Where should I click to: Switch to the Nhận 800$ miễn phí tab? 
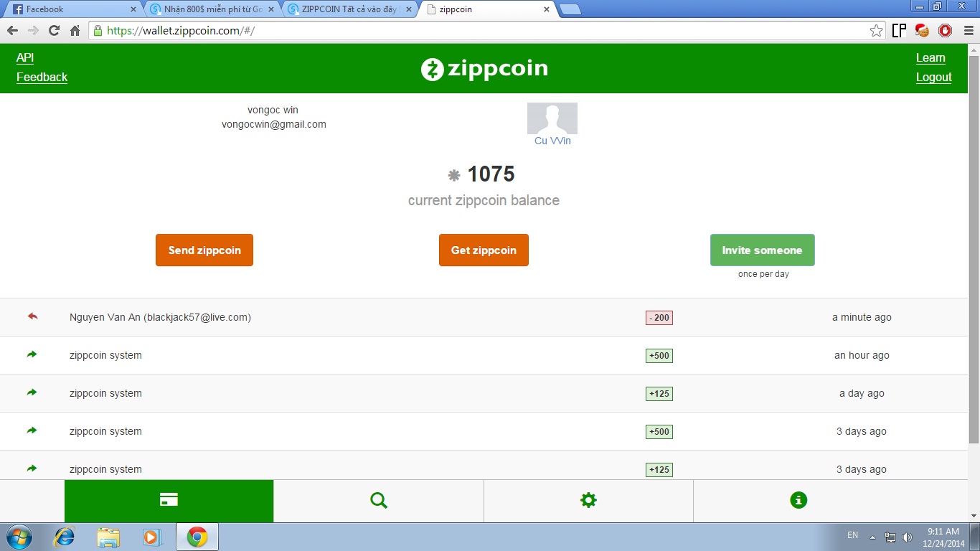tap(211, 9)
